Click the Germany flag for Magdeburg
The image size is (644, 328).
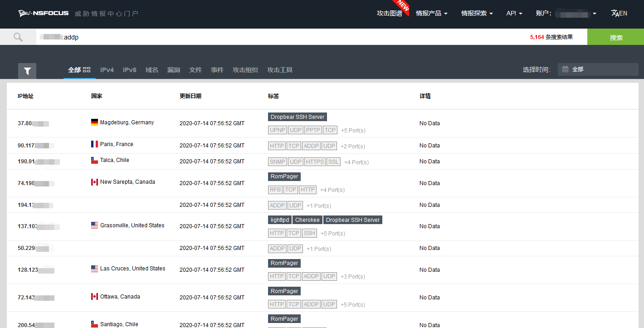click(94, 122)
